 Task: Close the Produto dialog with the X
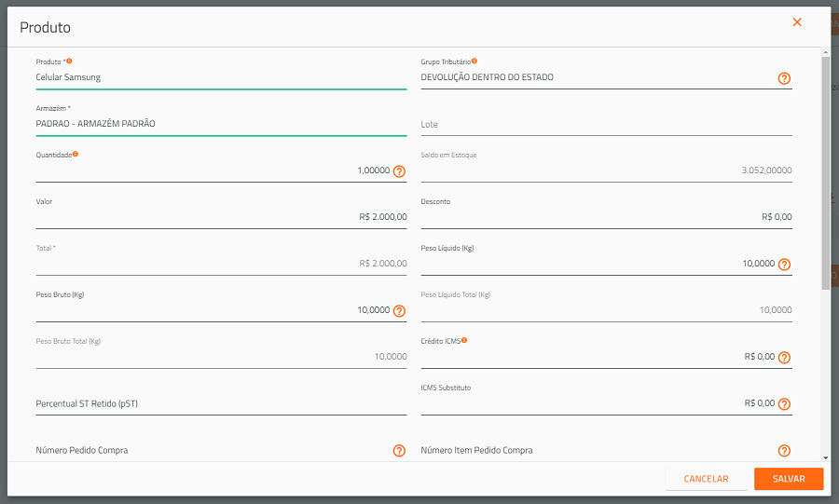(797, 22)
